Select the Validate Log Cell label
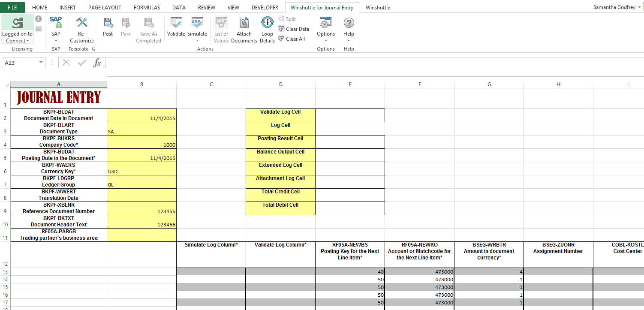 [280, 115]
